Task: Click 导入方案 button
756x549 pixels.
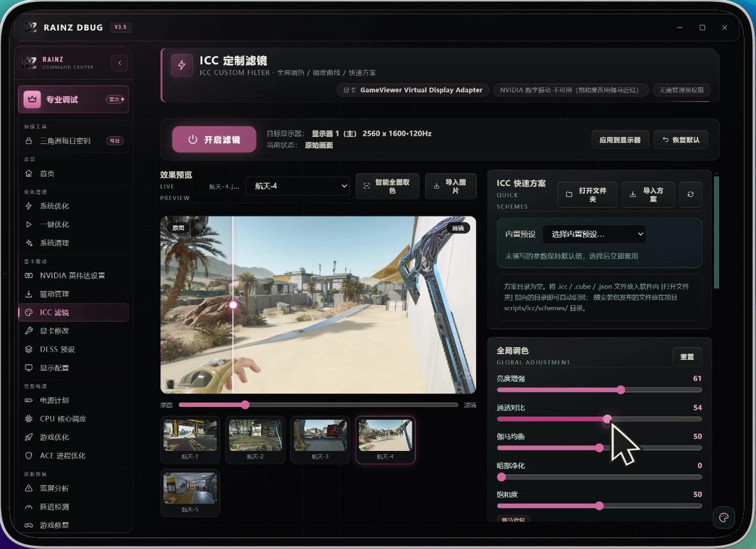Action: click(648, 194)
